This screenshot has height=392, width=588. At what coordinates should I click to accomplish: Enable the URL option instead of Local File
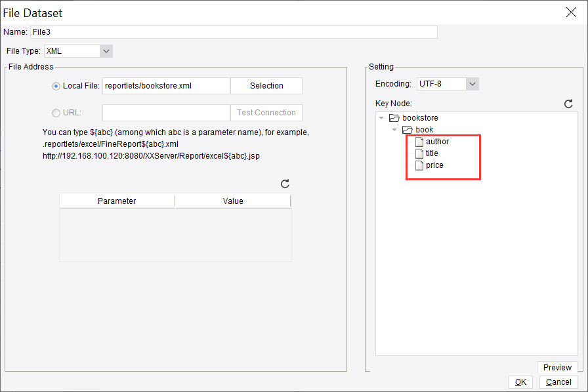[x=56, y=112]
